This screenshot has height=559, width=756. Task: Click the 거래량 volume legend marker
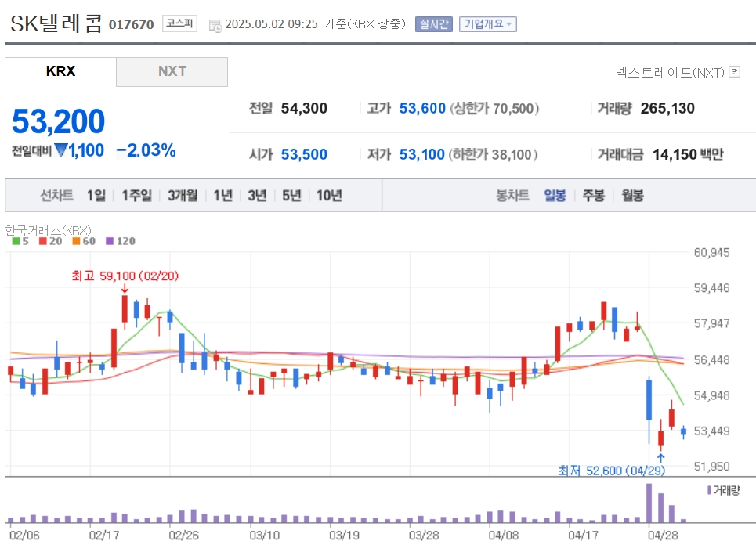pos(709,490)
